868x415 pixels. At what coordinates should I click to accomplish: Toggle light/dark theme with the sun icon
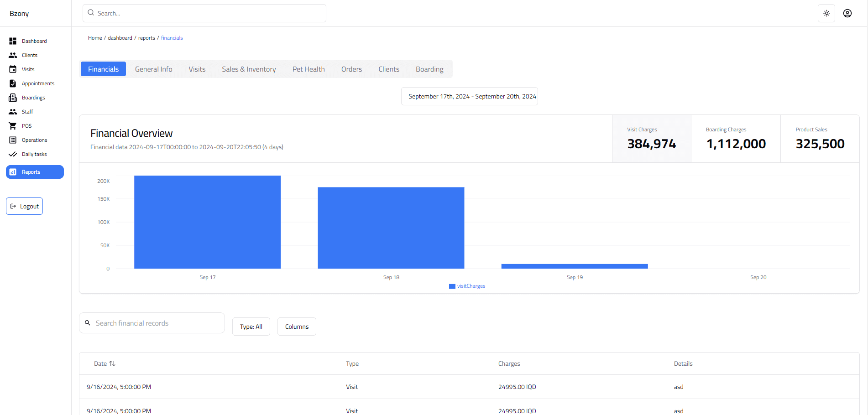click(826, 13)
